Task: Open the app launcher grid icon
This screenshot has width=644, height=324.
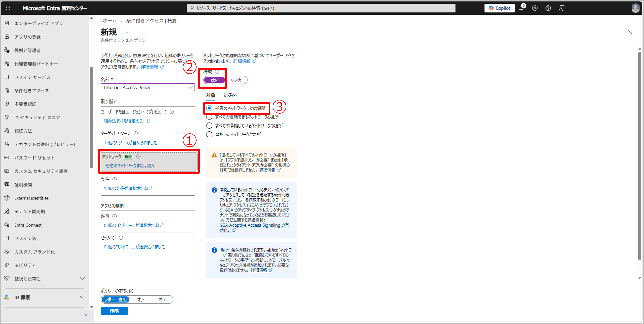Action: point(8,8)
